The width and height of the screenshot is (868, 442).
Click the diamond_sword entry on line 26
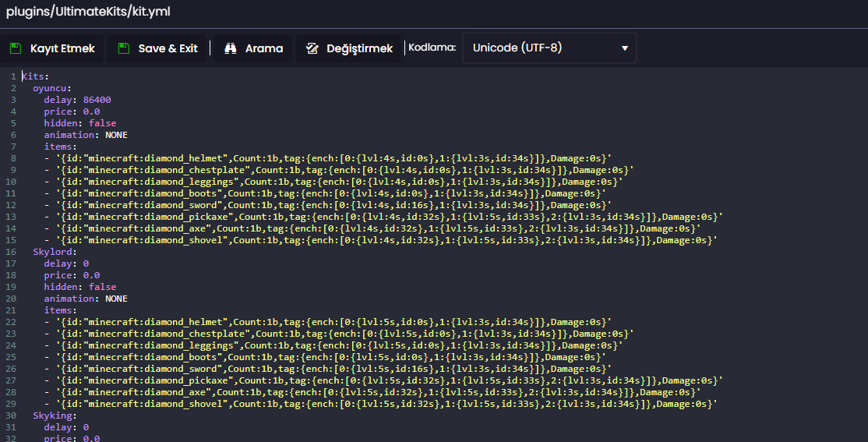point(328,369)
